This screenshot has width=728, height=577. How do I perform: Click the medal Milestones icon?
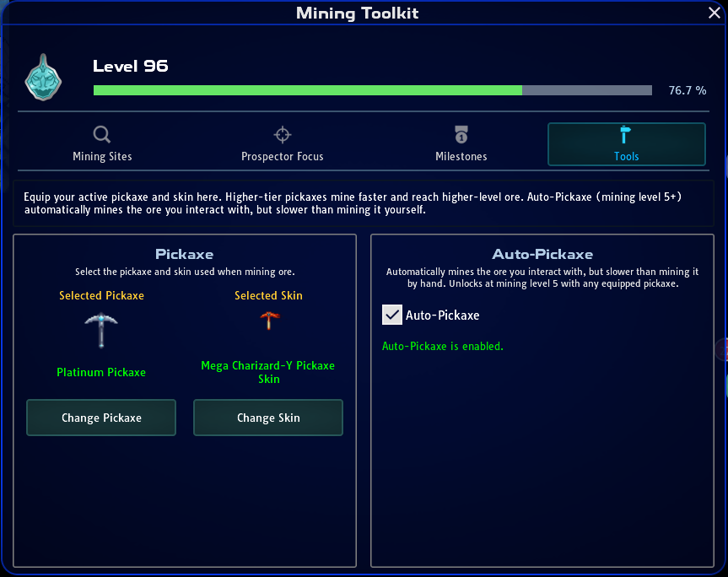tap(461, 135)
